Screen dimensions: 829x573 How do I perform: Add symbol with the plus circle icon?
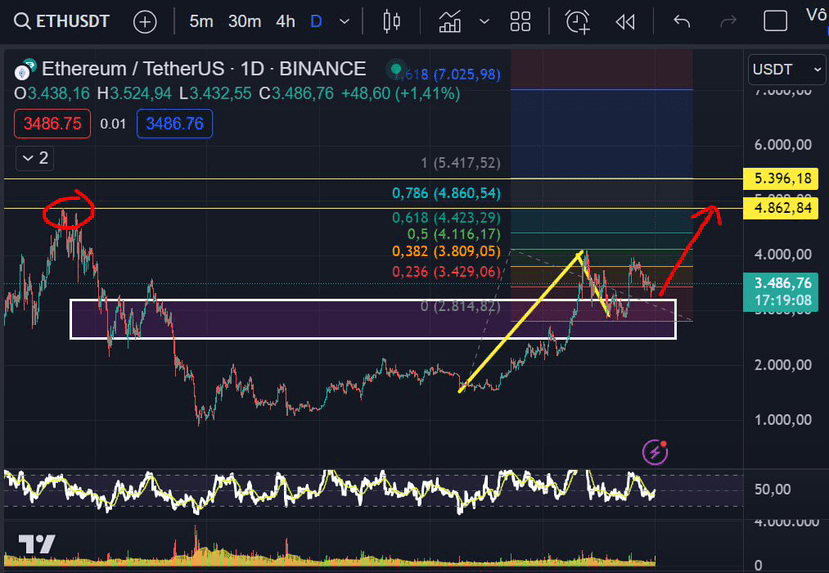145,22
